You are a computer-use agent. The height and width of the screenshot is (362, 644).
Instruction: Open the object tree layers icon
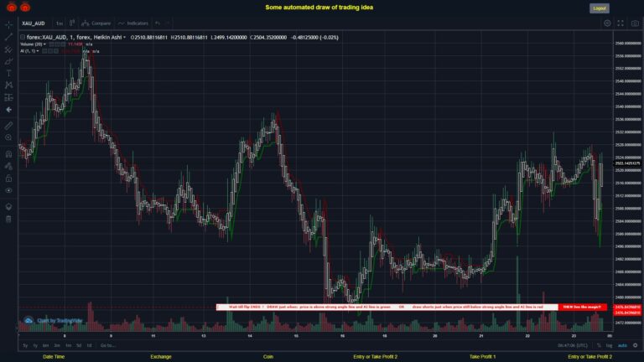pyautogui.click(x=8, y=206)
